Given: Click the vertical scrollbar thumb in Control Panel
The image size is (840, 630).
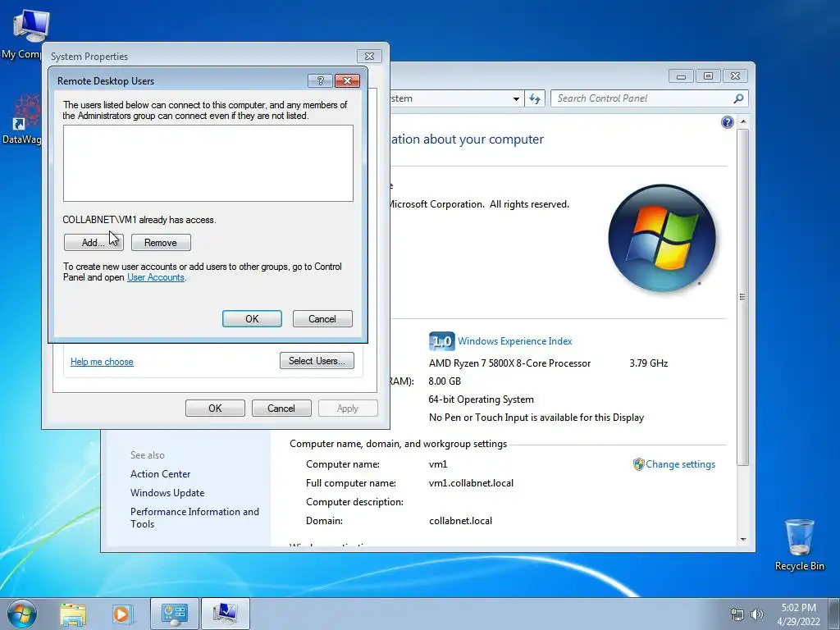Looking at the screenshot, I should pos(742,297).
